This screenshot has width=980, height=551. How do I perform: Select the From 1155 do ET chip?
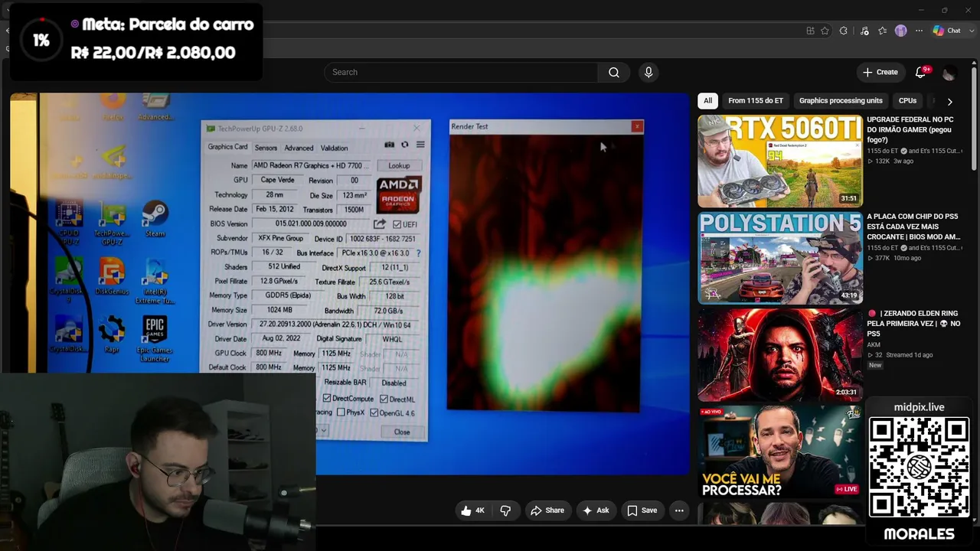click(x=756, y=101)
